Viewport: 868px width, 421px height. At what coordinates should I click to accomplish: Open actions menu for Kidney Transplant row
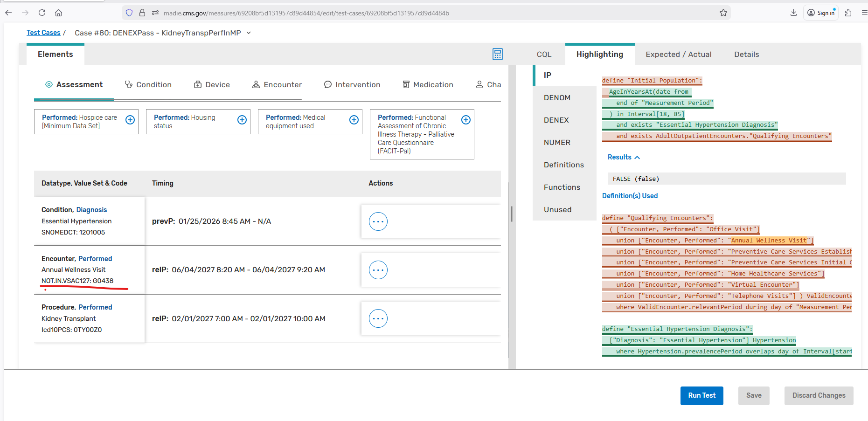click(x=378, y=318)
